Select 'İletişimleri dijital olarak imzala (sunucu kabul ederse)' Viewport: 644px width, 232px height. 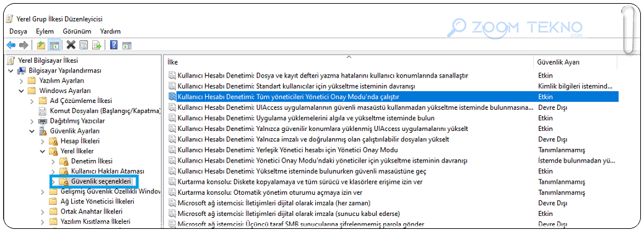point(289,213)
